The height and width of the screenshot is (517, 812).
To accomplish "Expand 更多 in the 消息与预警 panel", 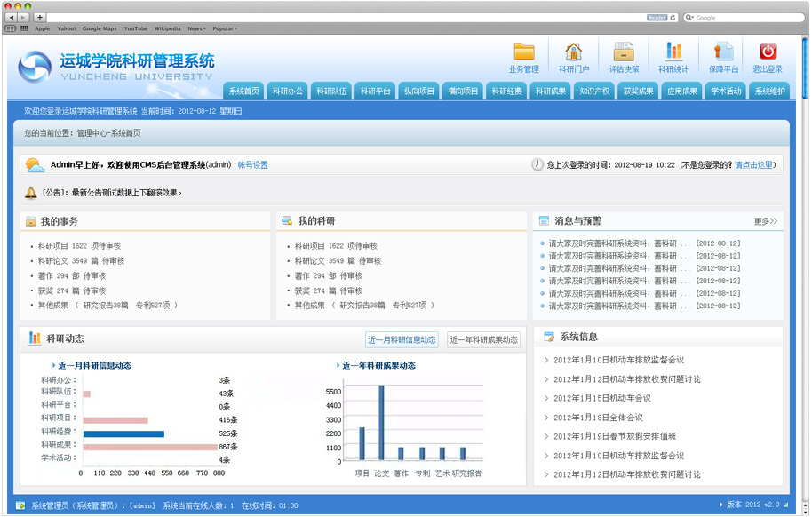I will [765, 221].
